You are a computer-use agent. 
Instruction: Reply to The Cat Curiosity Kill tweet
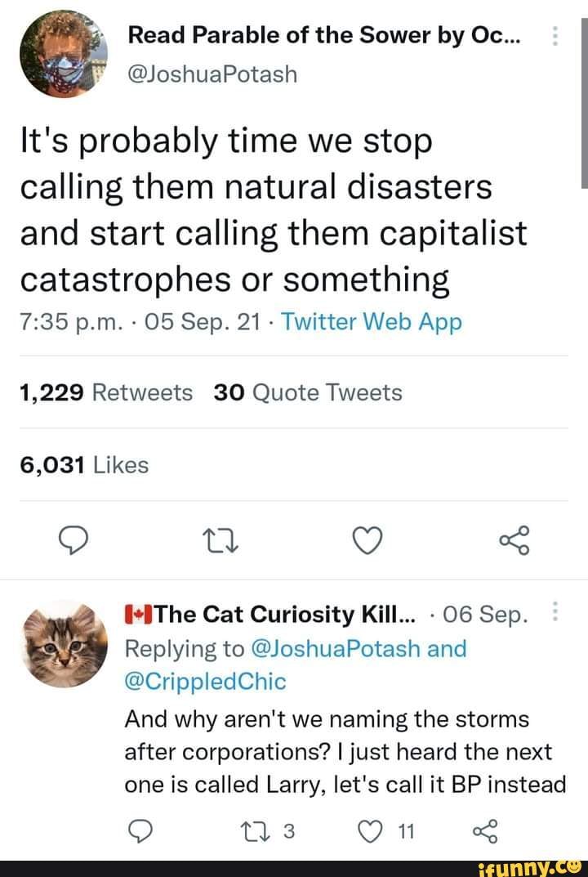pos(140,831)
